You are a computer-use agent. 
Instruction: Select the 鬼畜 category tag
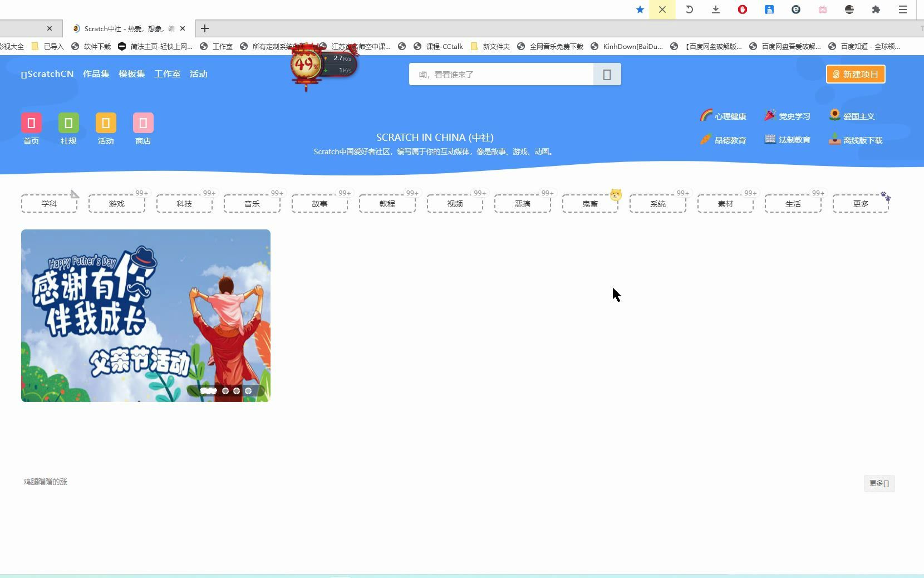[x=590, y=204]
